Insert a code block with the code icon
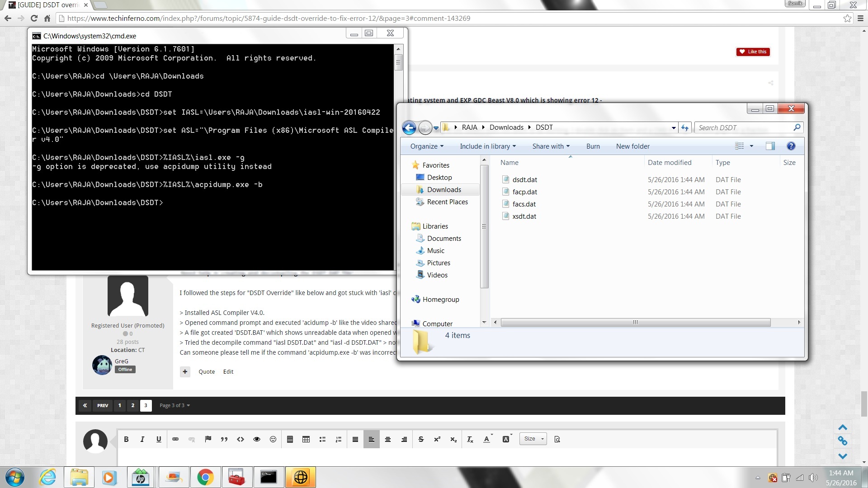The width and height of the screenshot is (868, 488). point(241,439)
